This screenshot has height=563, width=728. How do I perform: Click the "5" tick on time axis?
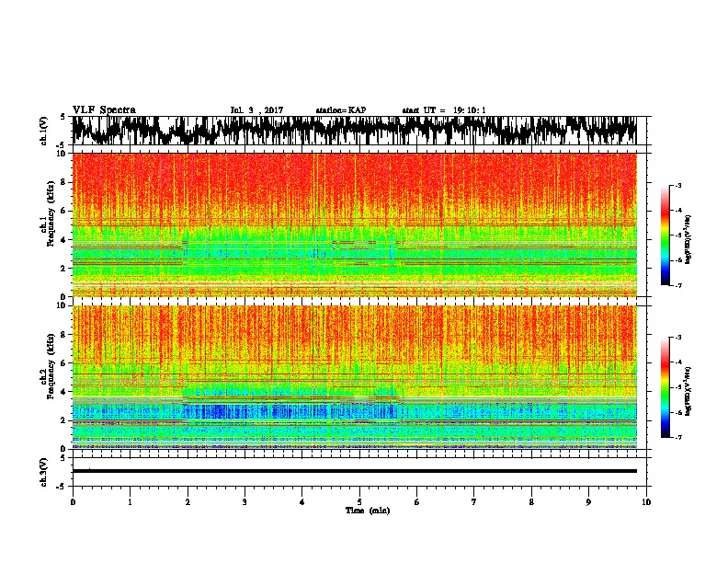pos(359,502)
